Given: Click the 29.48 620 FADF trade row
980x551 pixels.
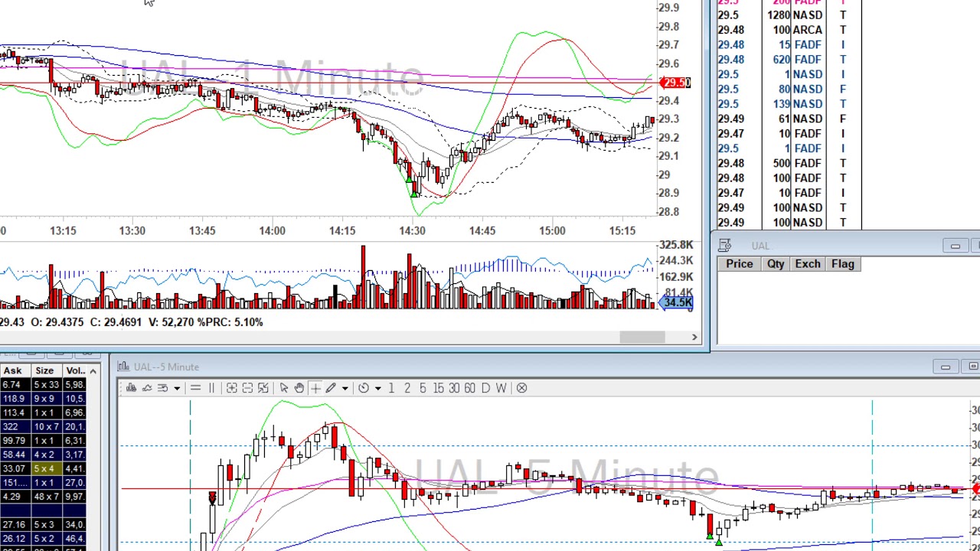Looking at the screenshot, I should (789, 60).
